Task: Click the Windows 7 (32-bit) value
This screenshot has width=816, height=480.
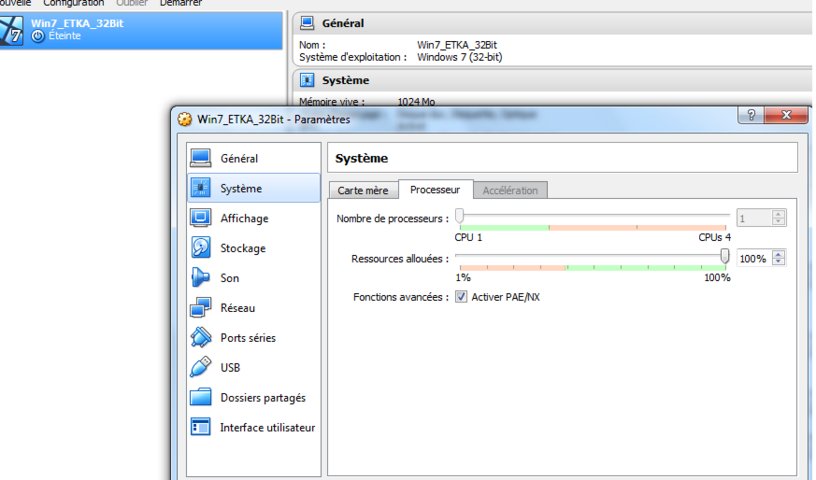Action: [460, 57]
